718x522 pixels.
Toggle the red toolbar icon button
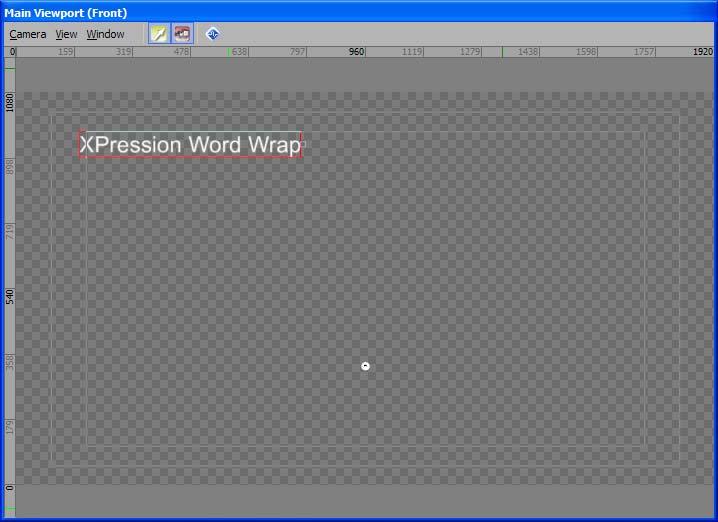point(182,33)
